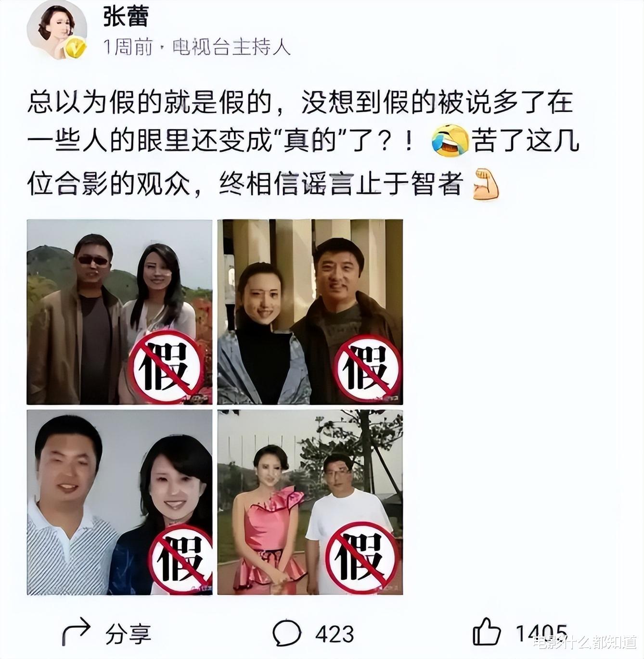This screenshot has height=659, width=644.
Task: Open photo with man in sunglasses
Action: click(119, 312)
